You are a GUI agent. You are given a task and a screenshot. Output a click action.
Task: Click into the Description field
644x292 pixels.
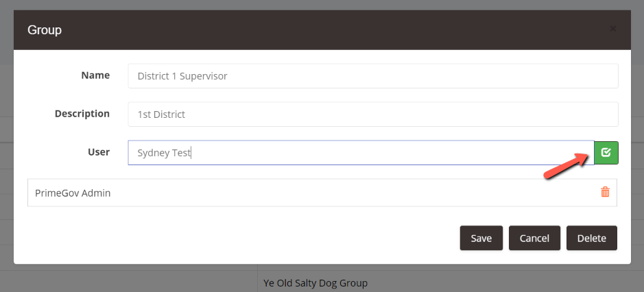coord(373,114)
